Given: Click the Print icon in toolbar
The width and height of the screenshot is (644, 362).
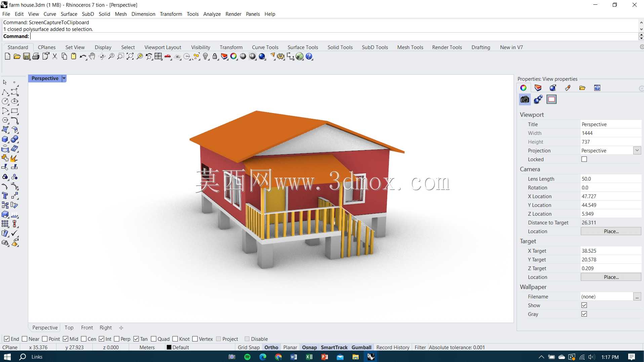Looking at the screenshot, I should click(x=36, y=56).
